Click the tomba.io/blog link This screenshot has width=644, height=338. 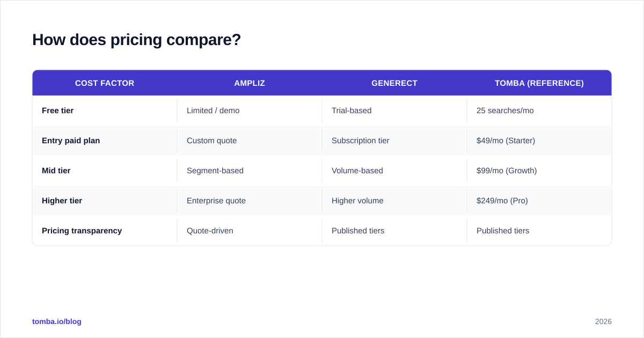coord(57,321)
